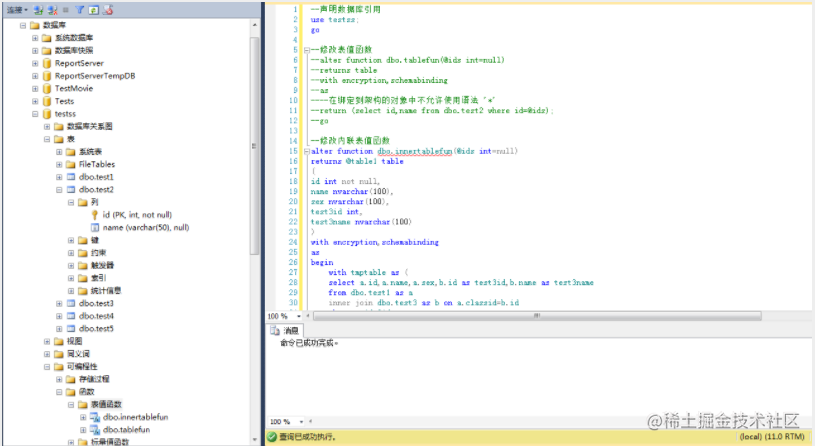Switch to the 消息 messages tab
Image resolution: width=815 pixels, height=446 pixels.
[x=285, y=331]
